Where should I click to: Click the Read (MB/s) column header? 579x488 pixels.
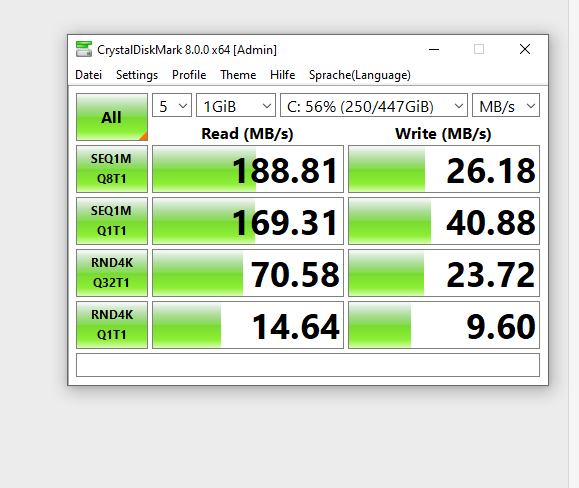coord(247,133)
